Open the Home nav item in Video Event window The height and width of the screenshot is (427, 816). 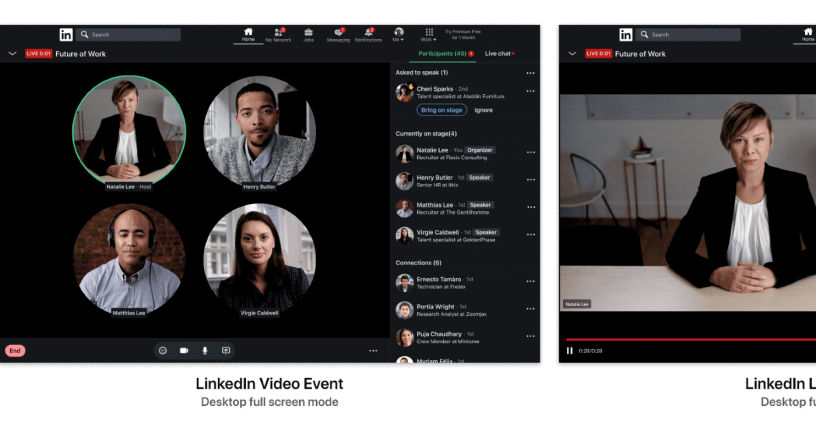point(248,35)
